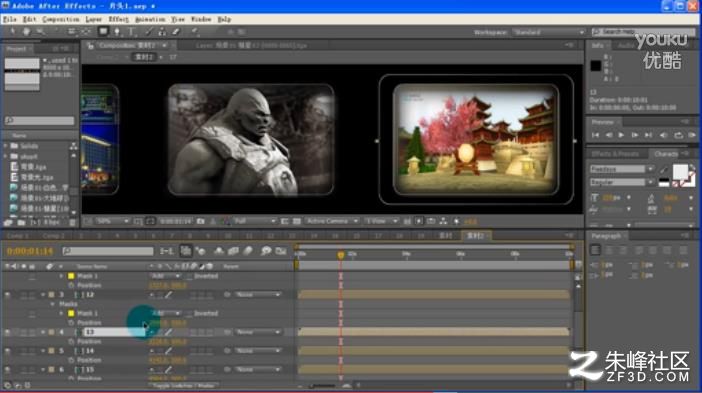
Task: Create new folder in Project panel
Action: coord(21,222)
